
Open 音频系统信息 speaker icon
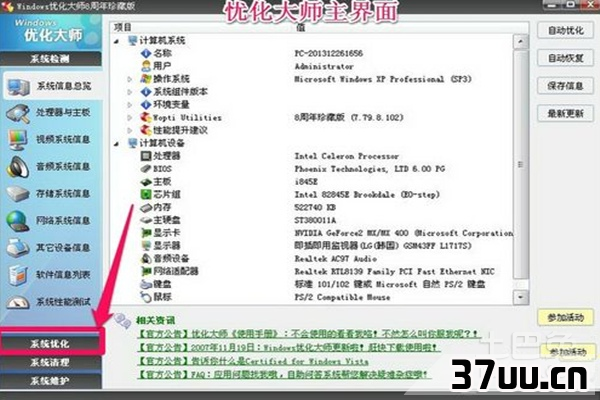(x=18, y=167)
